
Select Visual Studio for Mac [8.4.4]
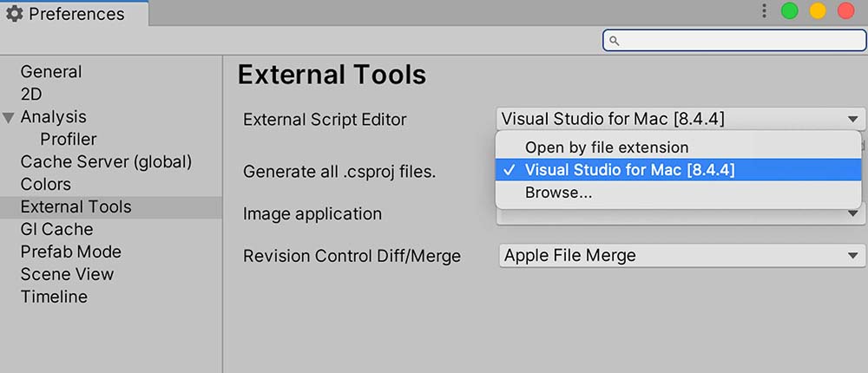(629, 170)
